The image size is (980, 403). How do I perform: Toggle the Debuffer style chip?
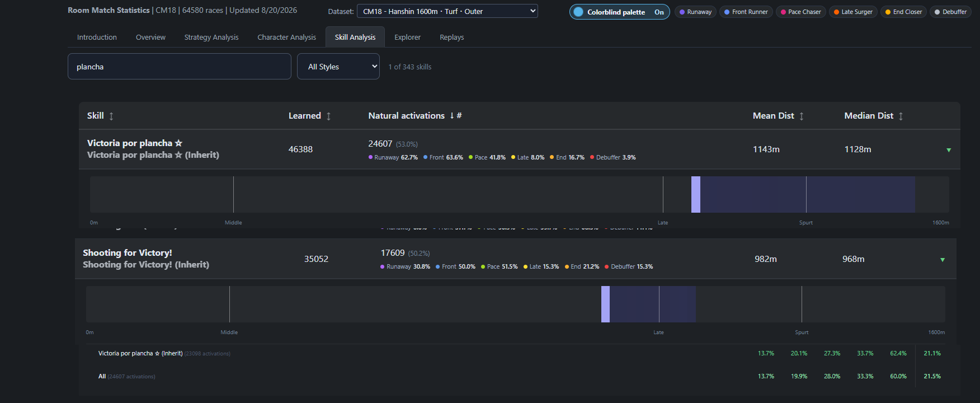pos(951,12)
